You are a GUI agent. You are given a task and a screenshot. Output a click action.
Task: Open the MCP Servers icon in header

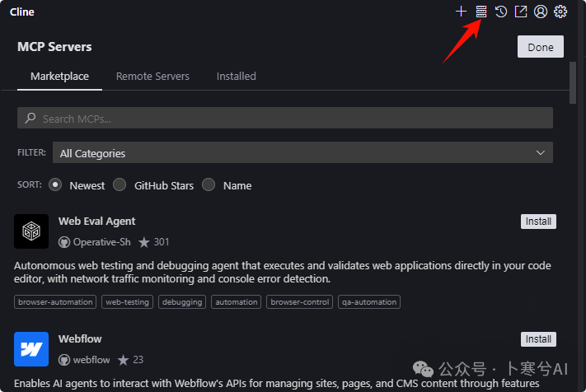[x=481, y=12]
